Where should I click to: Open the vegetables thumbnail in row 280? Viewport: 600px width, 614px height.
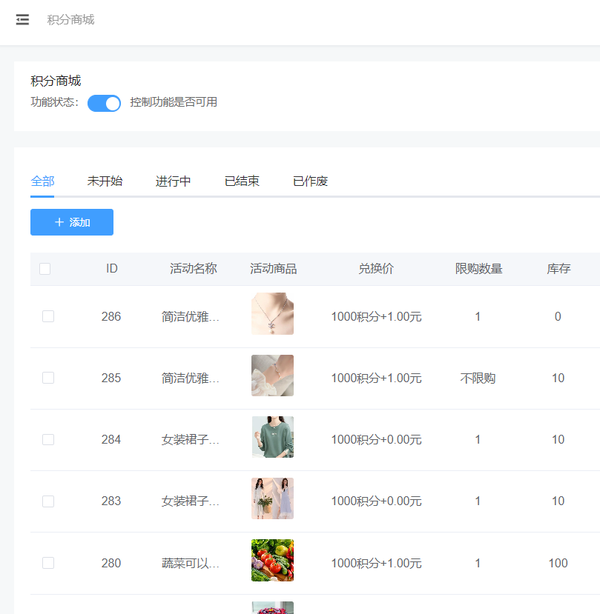tap(273, 560)
